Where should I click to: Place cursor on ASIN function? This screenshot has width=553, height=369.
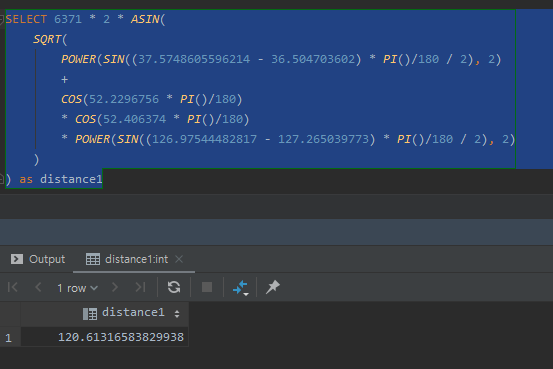click(145, 19)
